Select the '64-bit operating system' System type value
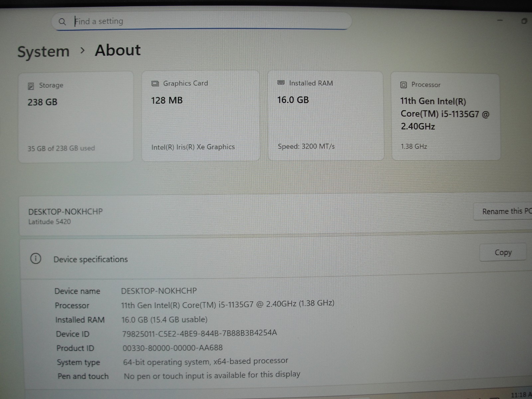Screen dimensions: 532x399 coord(205,361)
